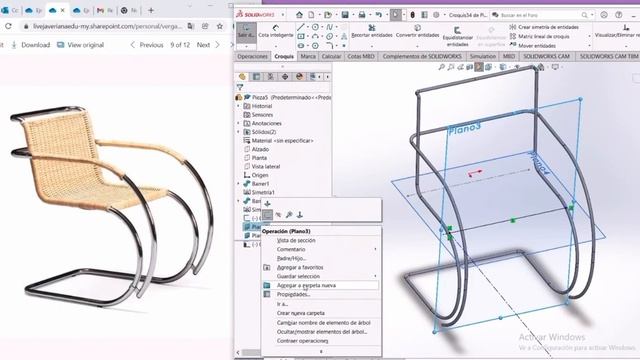Expand the Barrer1 feature node
The height and width of the screenshot is (360, 640).
(x=239, y=184)
